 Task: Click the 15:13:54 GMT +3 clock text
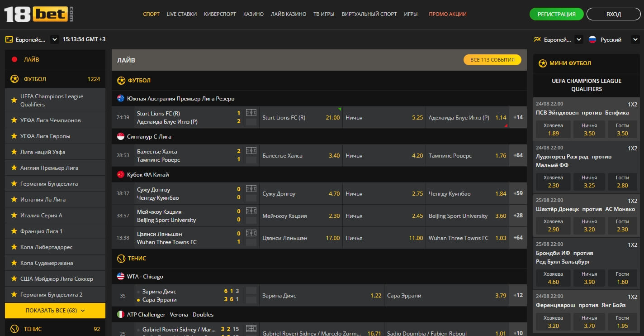[84, 39]
